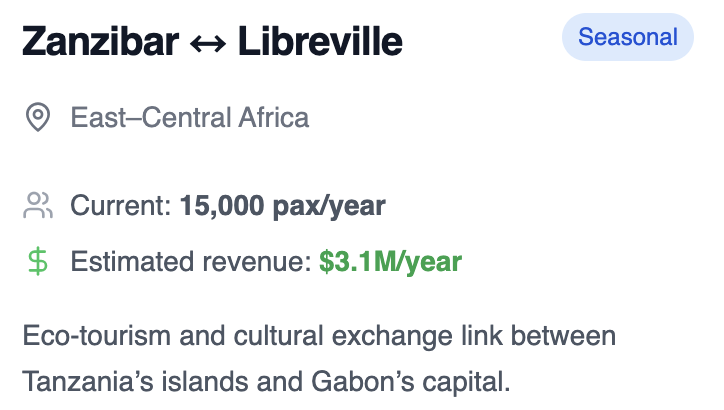Select the Seasonal badge
The height and width of the screenshot is (410, 724).
pos(627,37)
